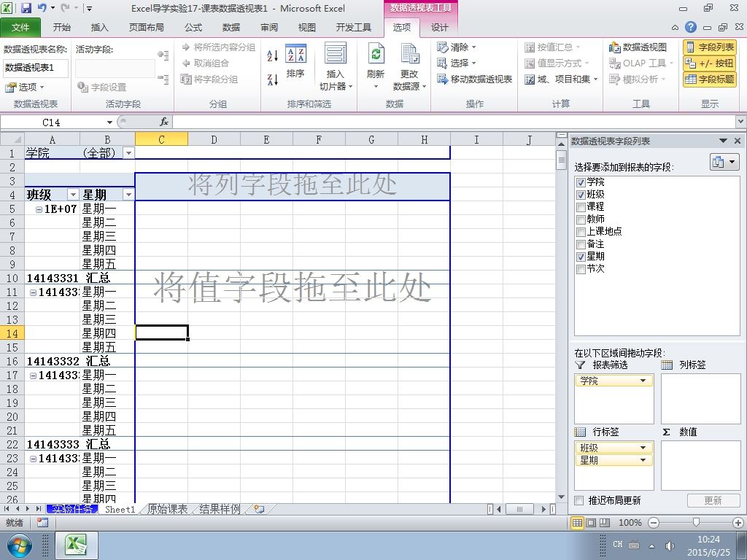Click the volume speaker tray icon

click(670, 545)
